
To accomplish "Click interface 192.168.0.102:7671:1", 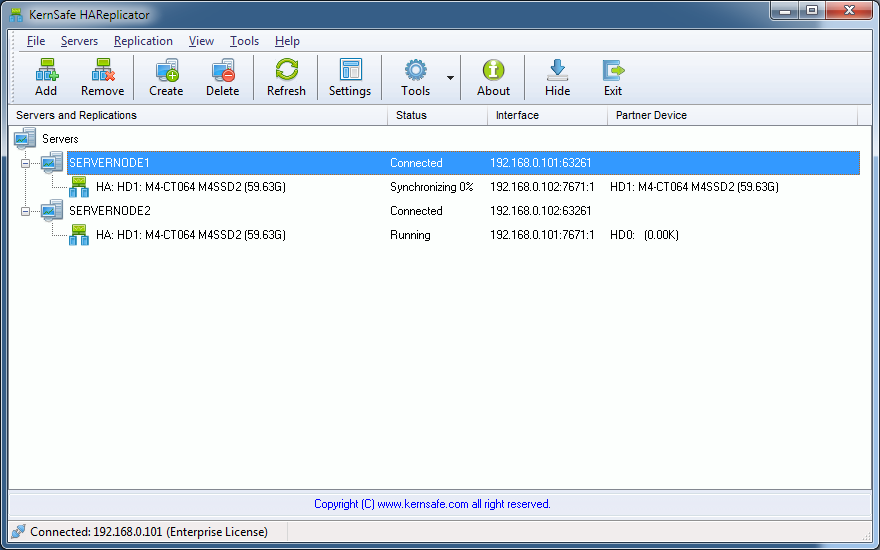I will pyautogui.click(x=542, y=187).
